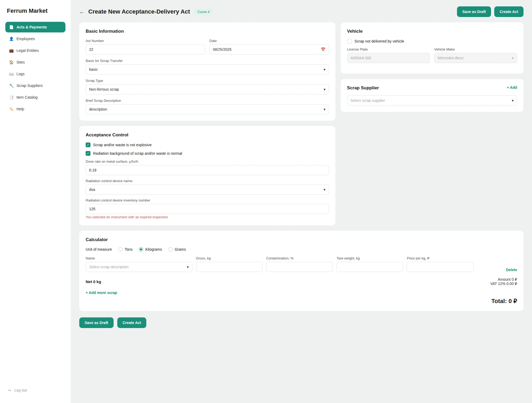Uncheck scrap is not explosive checkbox

tap(88, 145)
